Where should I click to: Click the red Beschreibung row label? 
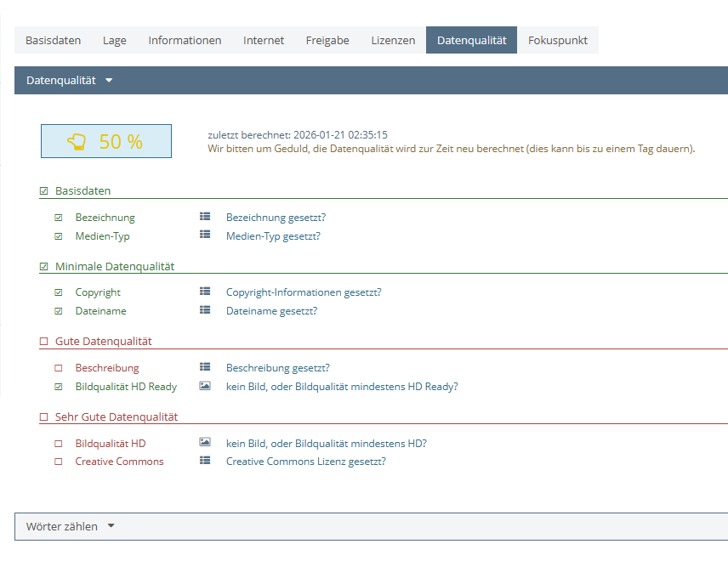pyautogui.click(x=107, y=368)
